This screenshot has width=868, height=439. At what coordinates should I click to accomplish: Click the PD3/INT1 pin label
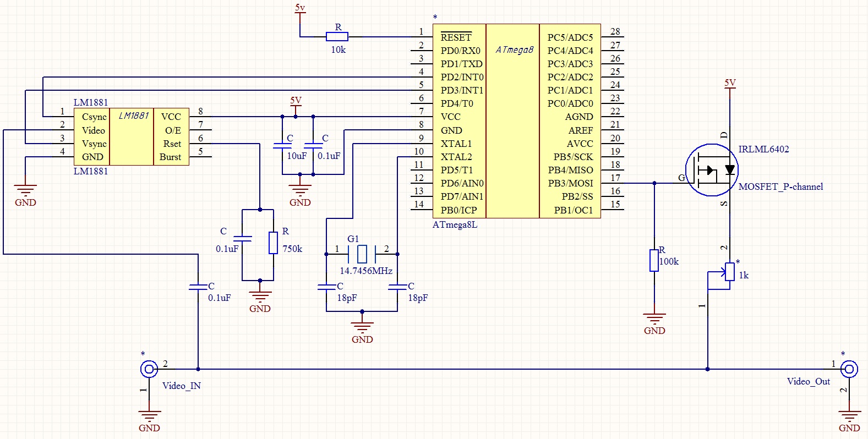coord(462,90)
